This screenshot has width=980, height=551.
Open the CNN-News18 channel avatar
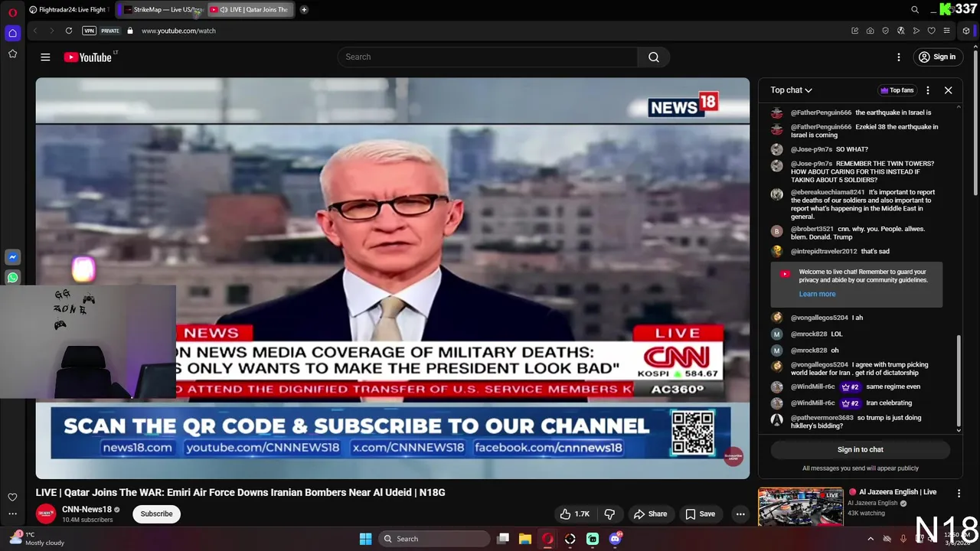click(46, 514)
